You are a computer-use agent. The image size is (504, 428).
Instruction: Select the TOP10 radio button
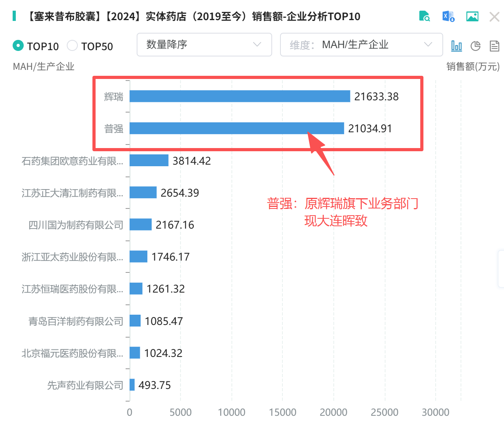click(x=18, y=46)
